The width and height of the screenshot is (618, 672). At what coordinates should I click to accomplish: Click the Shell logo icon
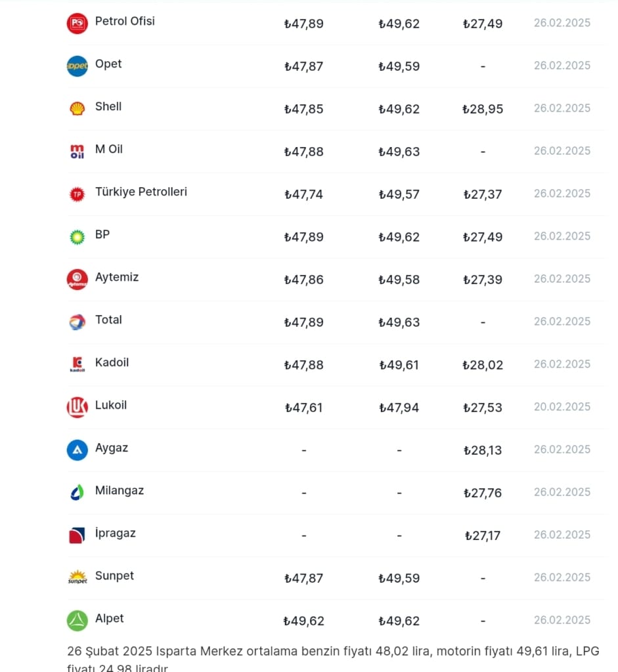click(x=77, y=109)
